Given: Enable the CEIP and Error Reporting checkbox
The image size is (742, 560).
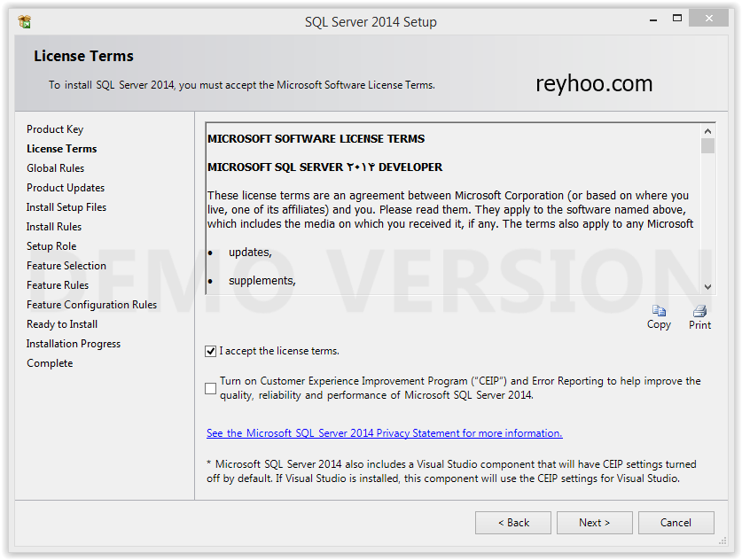Looking at the screenshot, I should pos(211,388).
